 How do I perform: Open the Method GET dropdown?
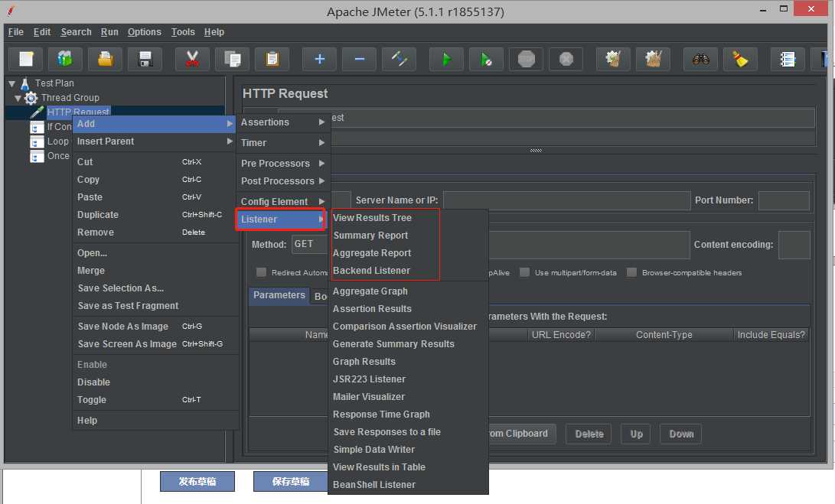[x=309, y=244]
